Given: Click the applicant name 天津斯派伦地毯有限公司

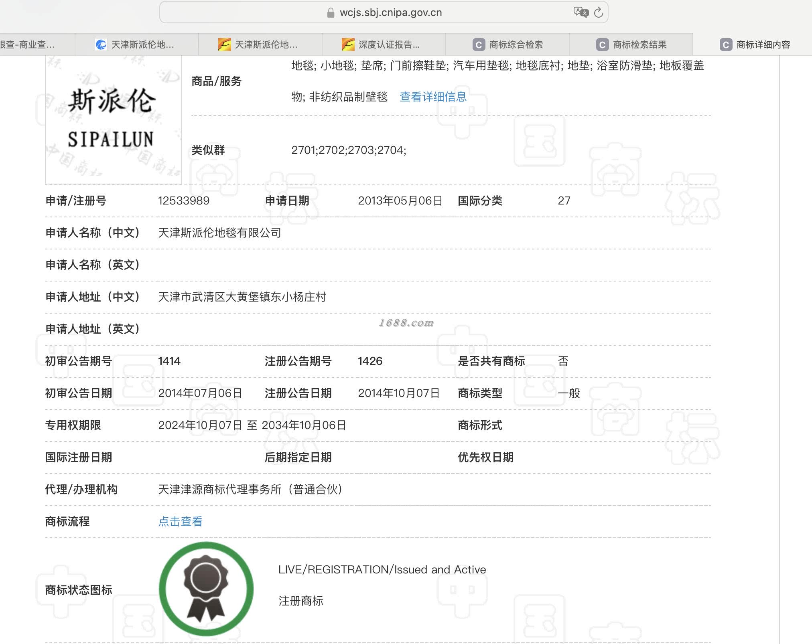Looking at the screenshot, I should coord(219,233).
